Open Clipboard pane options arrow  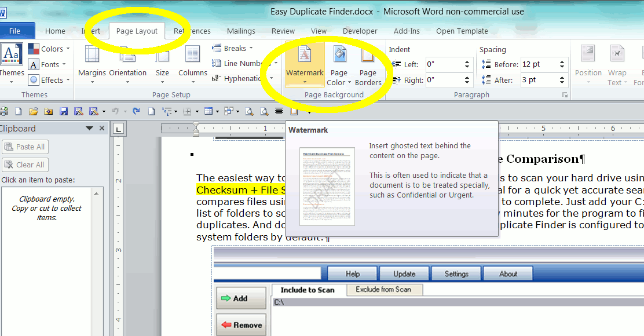(x=89, y=129)
